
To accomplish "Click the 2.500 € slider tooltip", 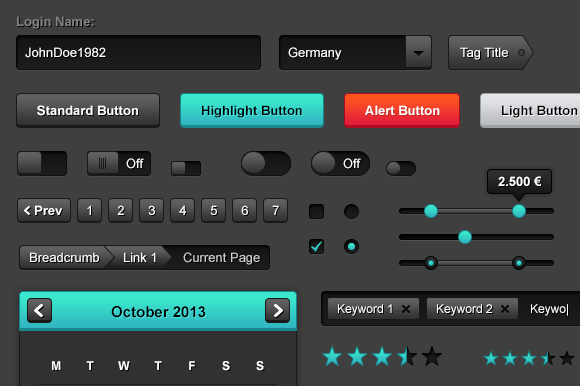I will click(x=519, y=182).
